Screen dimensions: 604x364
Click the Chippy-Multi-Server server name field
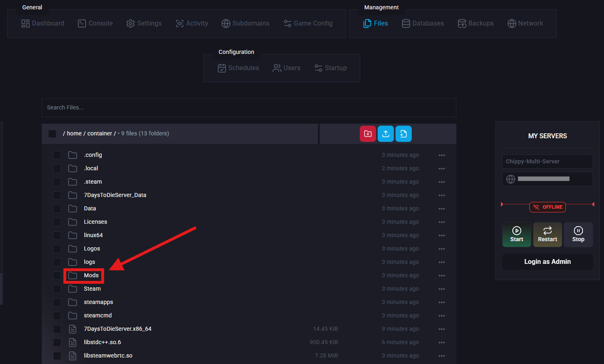(x=548, y=161)
